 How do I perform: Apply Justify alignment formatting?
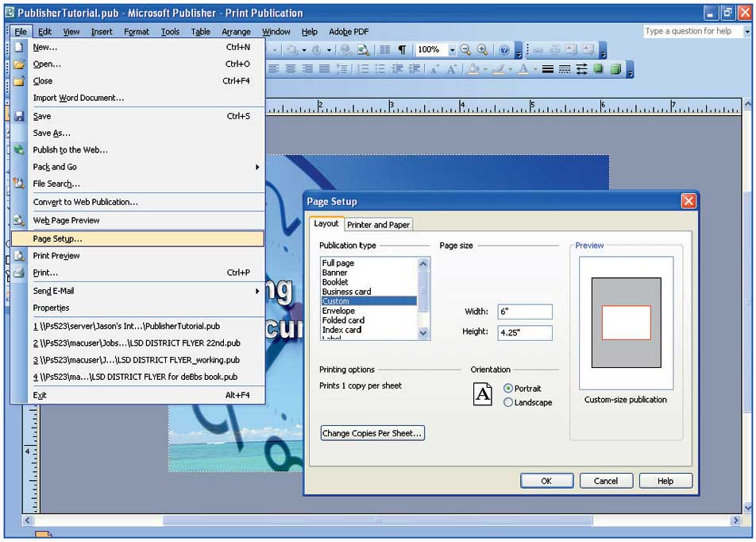tap(325, 69)
